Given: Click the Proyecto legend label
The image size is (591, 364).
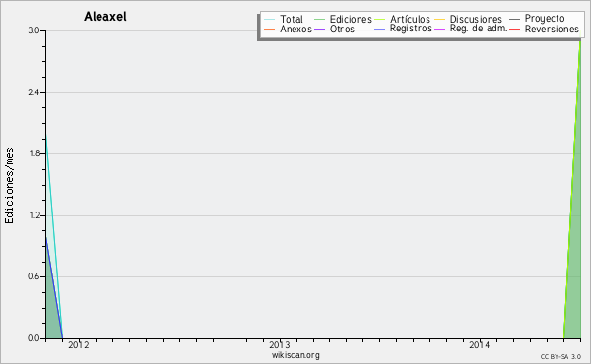Looking at the screenshot, I should click(x=545, y=19).
